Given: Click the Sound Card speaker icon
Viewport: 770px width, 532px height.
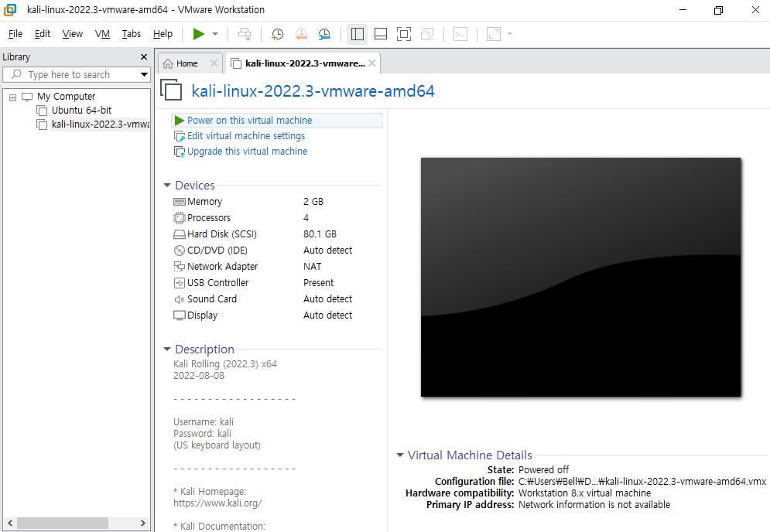Looking at the screenshot, I should click(x=180, y=299).
